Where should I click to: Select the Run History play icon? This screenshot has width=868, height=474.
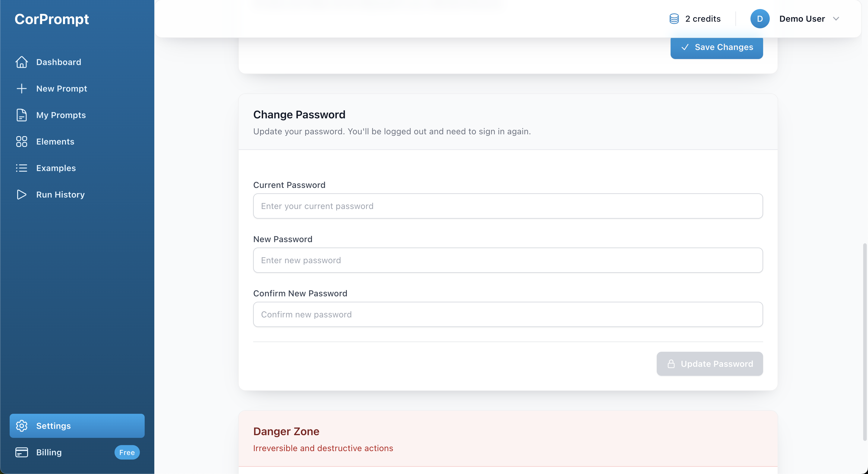(x=22, y=194)
